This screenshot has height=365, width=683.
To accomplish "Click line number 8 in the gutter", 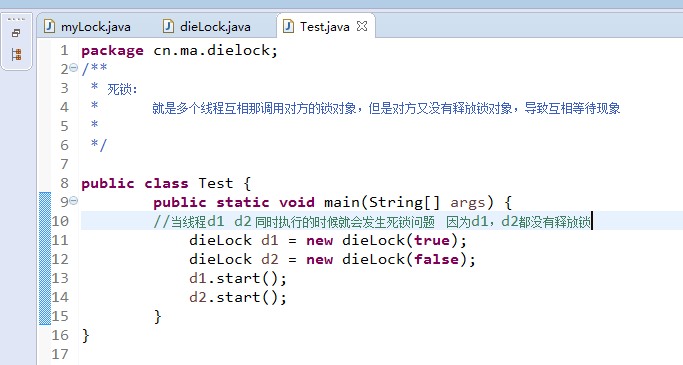I will [x=64, y=183].
